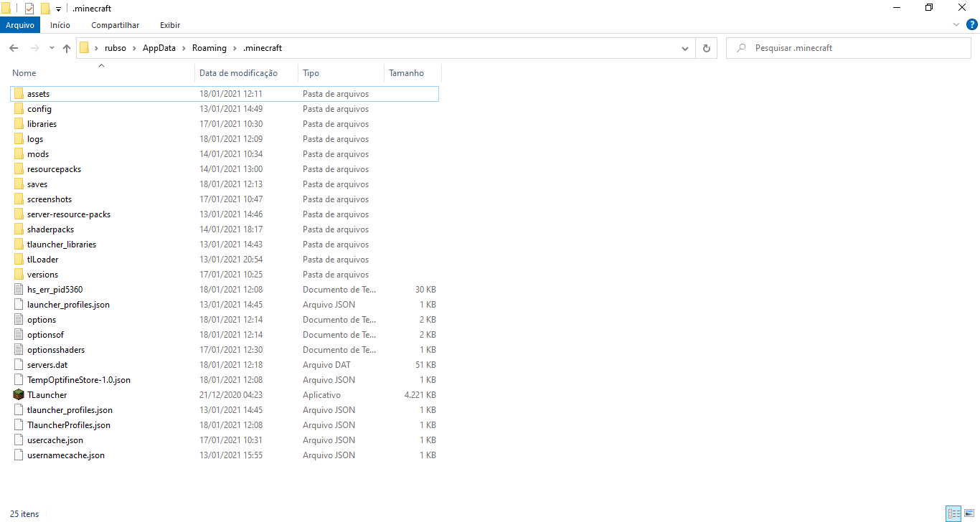Go back to the previous folder
Viewport: 980px width, 522px height.
(14, 48)
